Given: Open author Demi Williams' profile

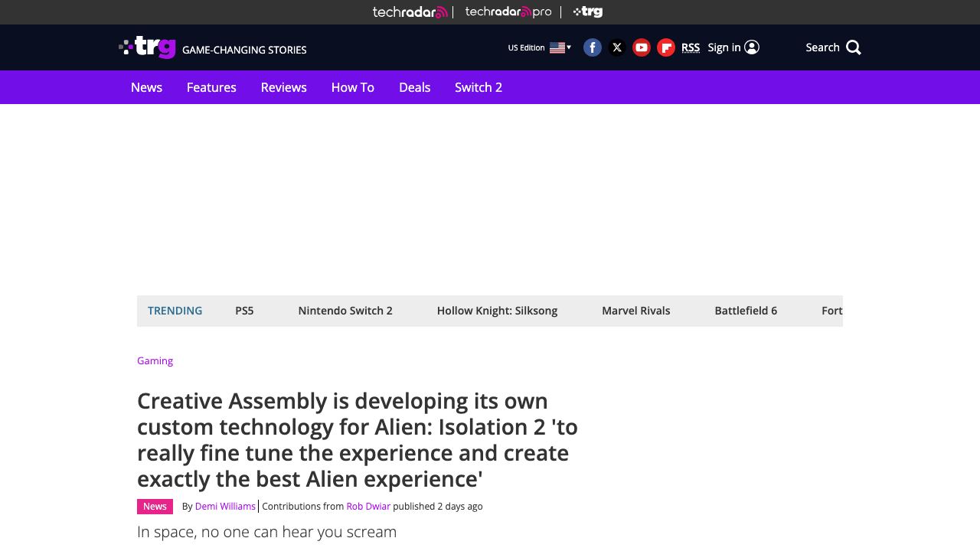Looking at the screenshot, I should (225, 507).
